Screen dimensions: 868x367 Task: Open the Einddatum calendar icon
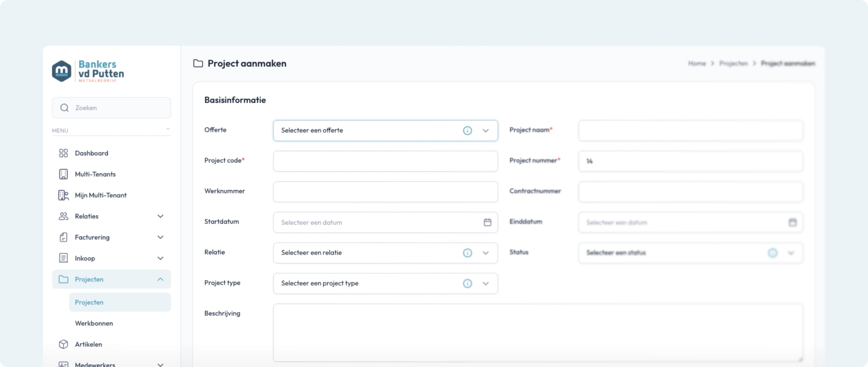pyautogui.click(x=793, y=222)
